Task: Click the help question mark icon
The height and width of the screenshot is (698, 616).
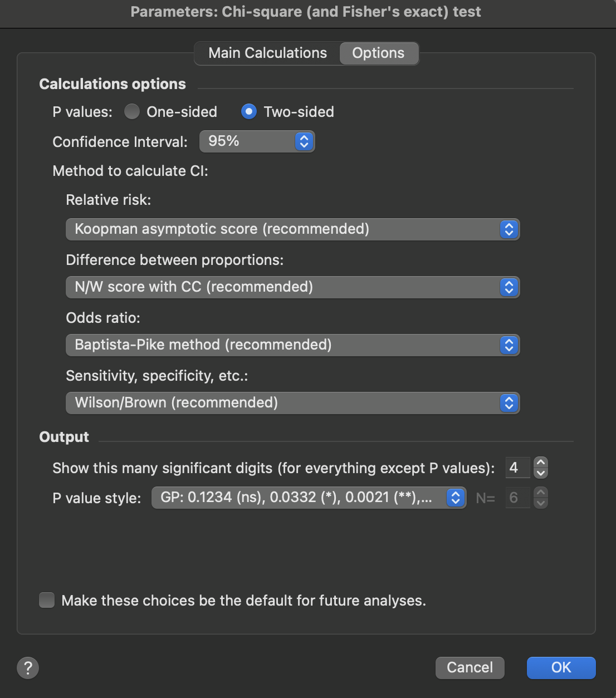Action: [x=28, y=667]
